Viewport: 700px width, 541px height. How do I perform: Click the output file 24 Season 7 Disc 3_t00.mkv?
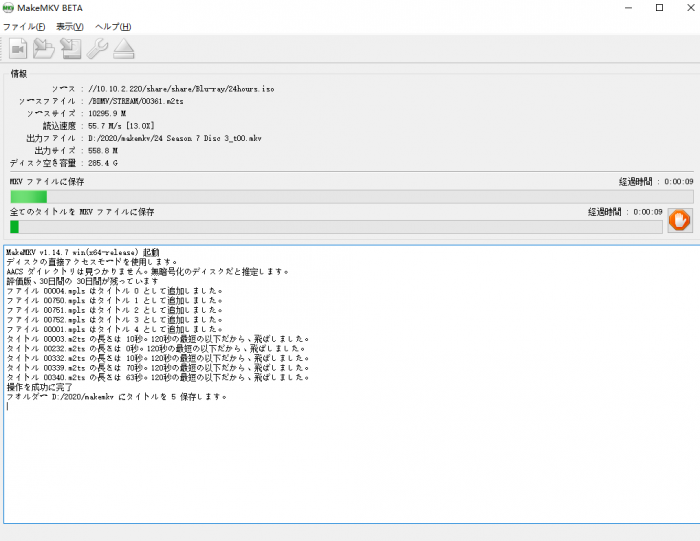175,138
